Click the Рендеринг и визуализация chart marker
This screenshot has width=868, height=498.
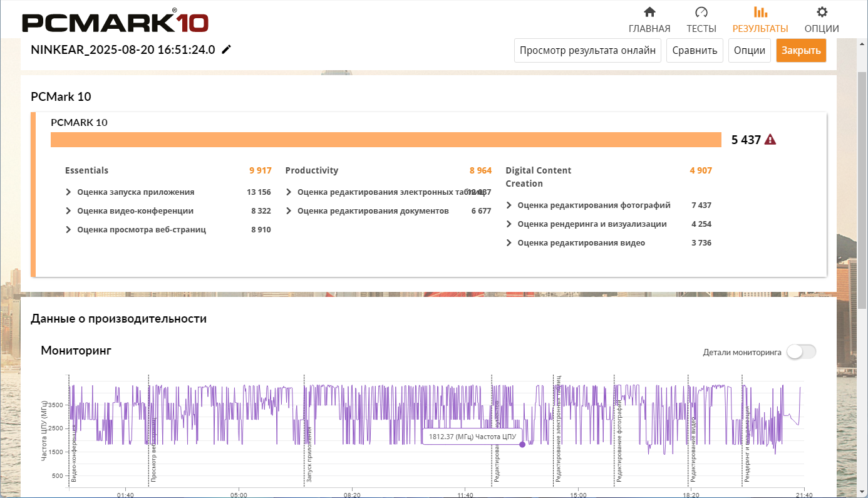click(x=748, y=444)
